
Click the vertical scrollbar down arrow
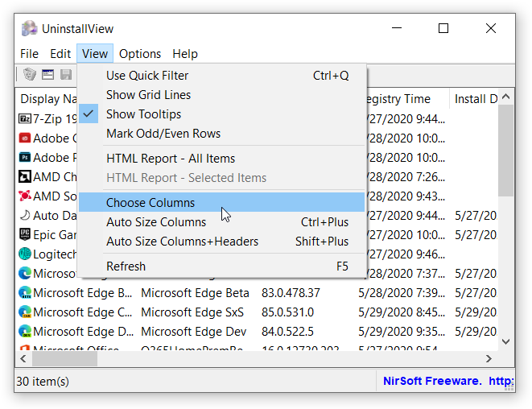pos(506,341)
